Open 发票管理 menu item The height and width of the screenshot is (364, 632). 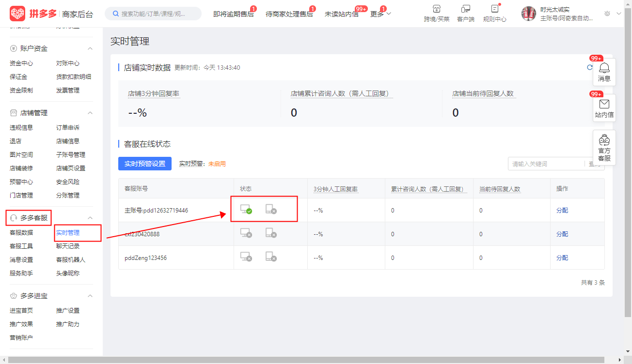point(68,91)
